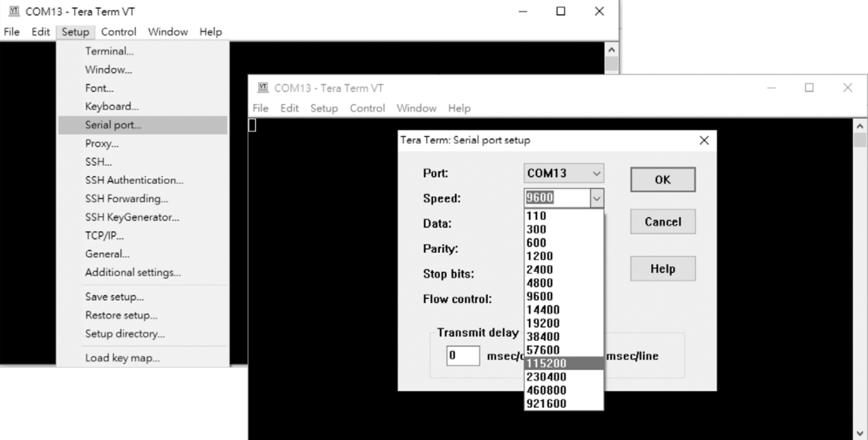Viewport: 868px width, 440px height.
Task: Select 600 baud in Speed list
Action: (x=564, y=243)
